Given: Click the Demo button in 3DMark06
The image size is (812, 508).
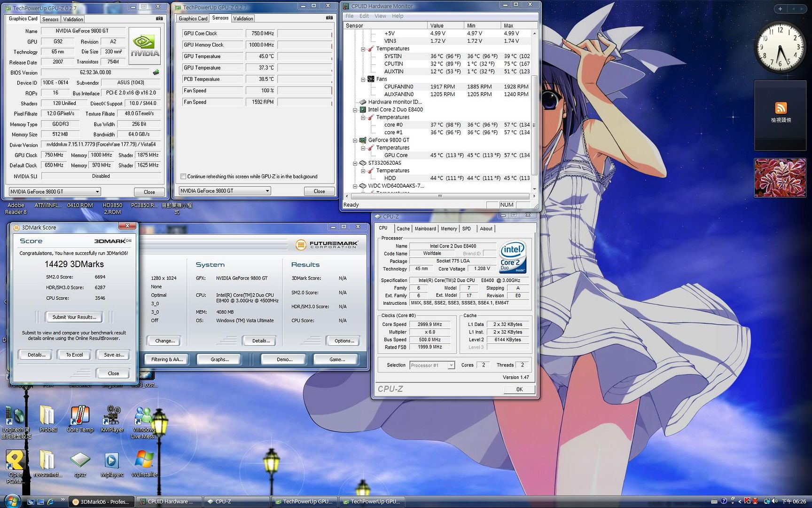Looking at the screenshot, I should (x=284, y=359).
